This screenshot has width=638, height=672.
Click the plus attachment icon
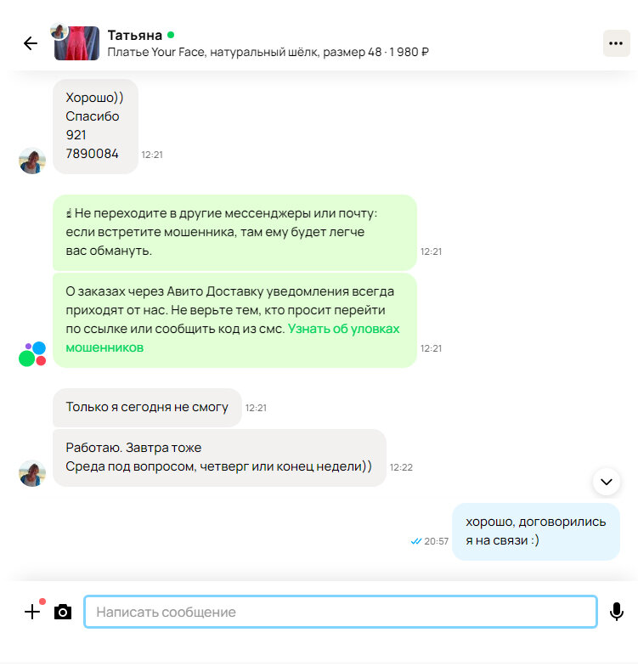32,612
